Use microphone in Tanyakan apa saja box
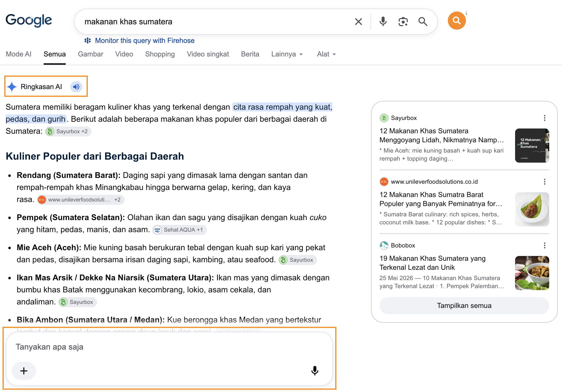 coord(315,371)
